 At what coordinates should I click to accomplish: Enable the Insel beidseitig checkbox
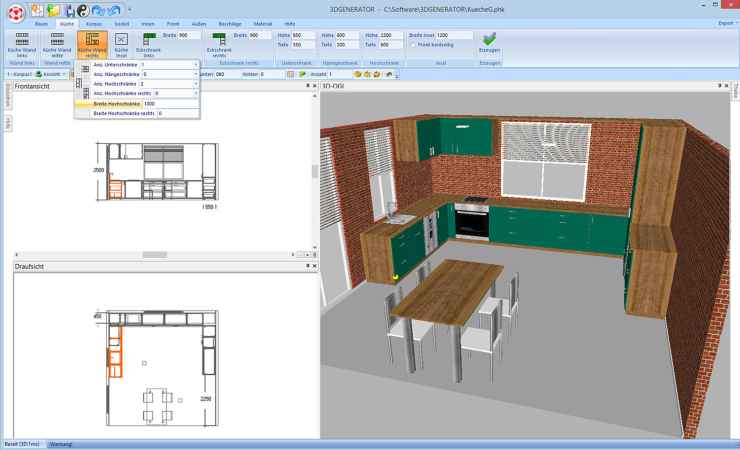414,45
